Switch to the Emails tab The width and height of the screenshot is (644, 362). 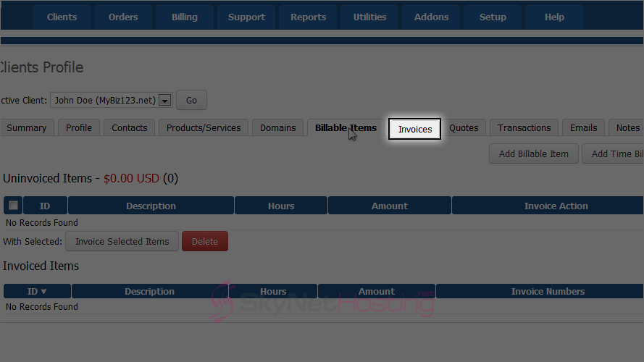[x=583, y=128]
